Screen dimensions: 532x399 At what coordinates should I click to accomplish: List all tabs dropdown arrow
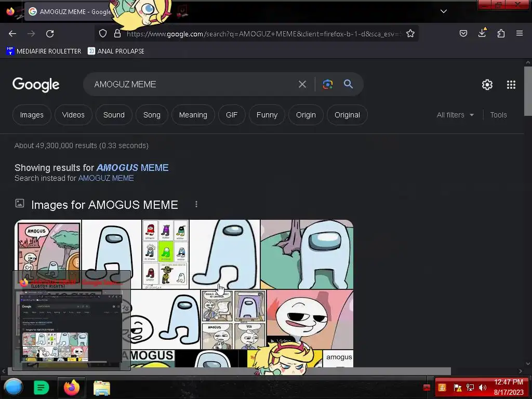(x=444, y=11)
